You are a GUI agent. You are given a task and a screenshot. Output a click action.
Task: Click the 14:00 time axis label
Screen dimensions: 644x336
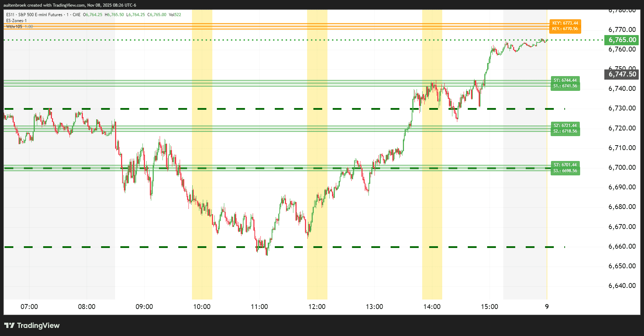[x=432, y=307]
